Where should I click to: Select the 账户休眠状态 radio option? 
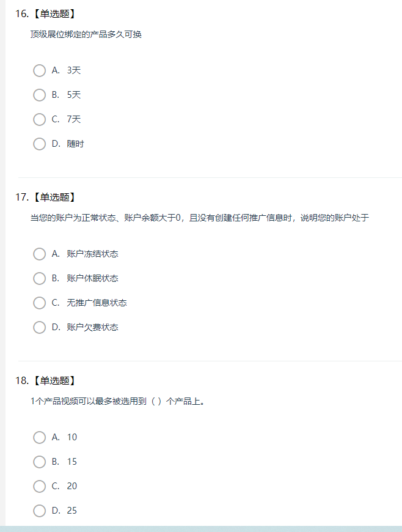pyautogui.click(x=39, y=279)
